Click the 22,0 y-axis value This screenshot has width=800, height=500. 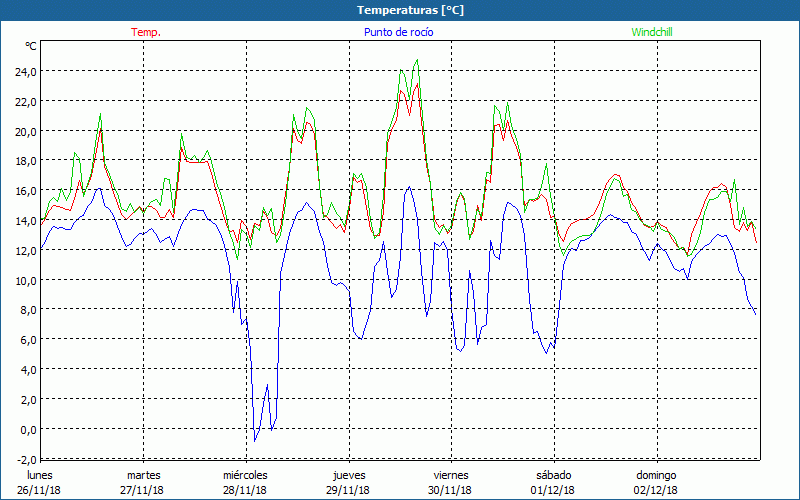26,102
